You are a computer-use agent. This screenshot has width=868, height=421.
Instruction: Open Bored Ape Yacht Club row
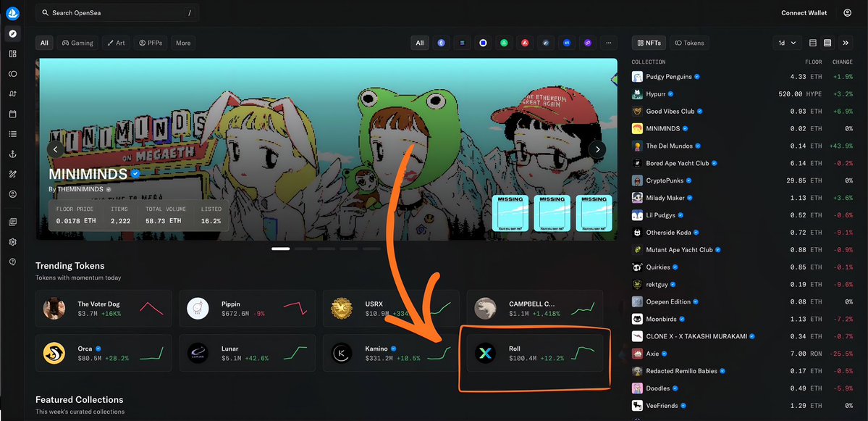point(742,163)
